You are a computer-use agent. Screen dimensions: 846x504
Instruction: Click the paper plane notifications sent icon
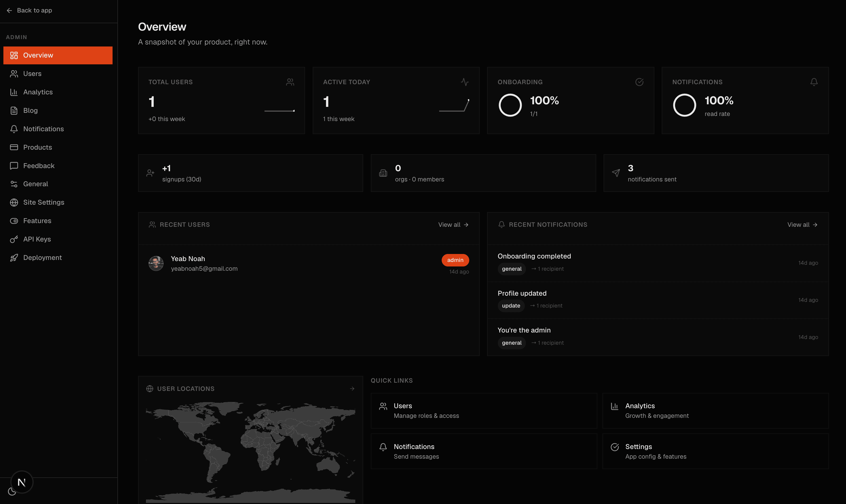(616, 173)
